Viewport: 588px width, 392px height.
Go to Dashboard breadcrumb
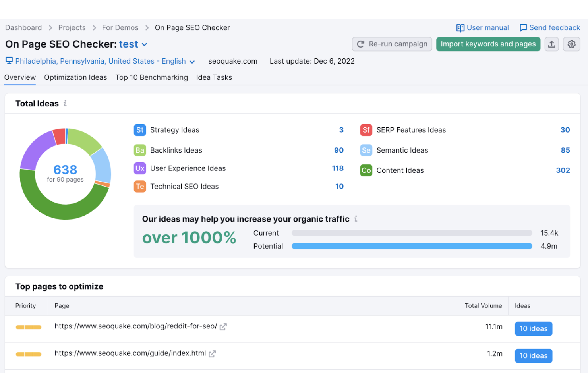click(23, 28)
